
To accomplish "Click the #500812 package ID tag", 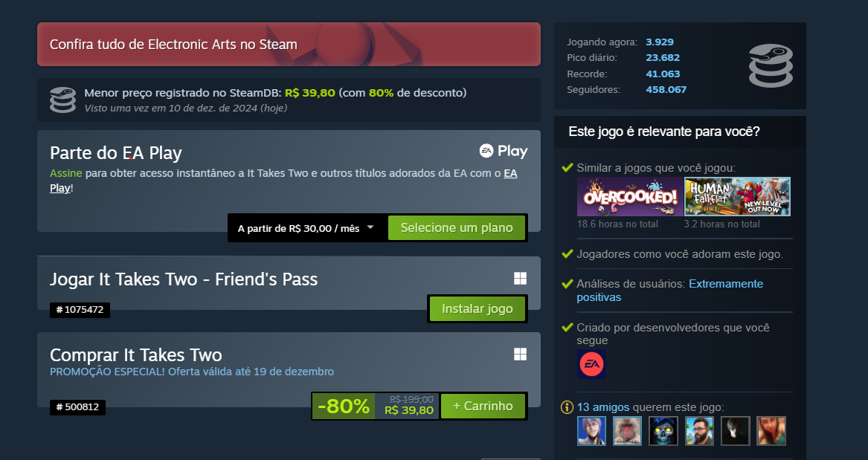I will [77, 407].
